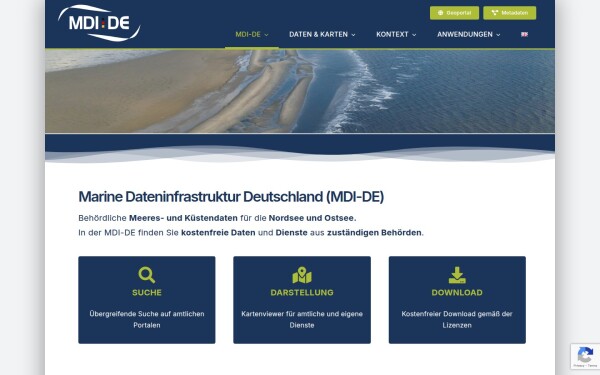Open the Geoportal button
The image size is (600, 375).
click(x=454, y=13)
